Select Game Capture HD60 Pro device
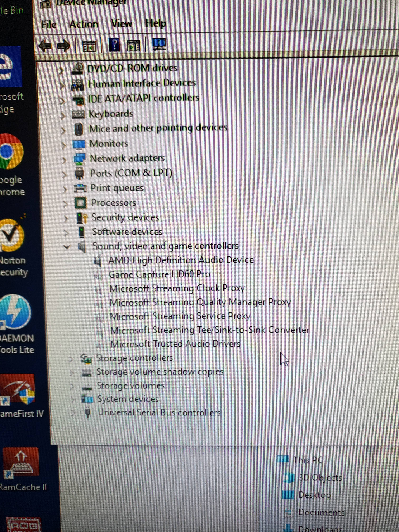Viewport: 399px width, 532px height. click(x=160, y=274)
